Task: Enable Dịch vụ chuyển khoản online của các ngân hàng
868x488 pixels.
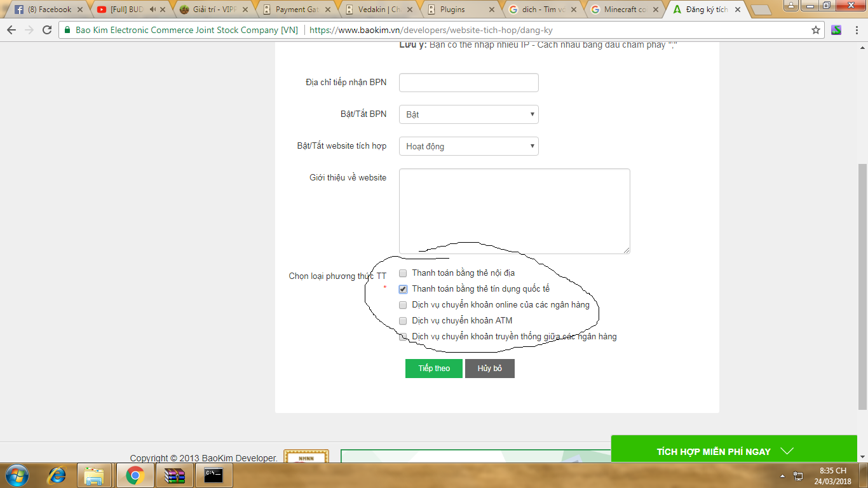Action: tap(403, 305)
